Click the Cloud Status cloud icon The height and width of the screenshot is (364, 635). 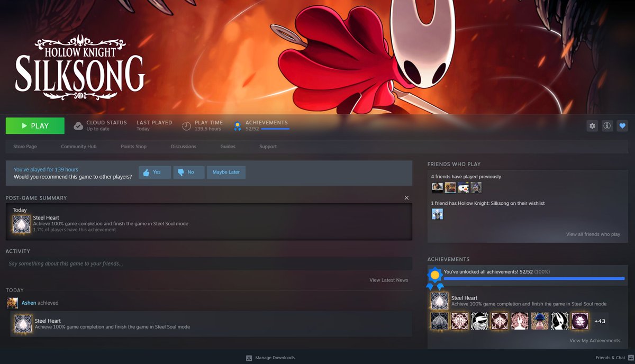[78, 126]
